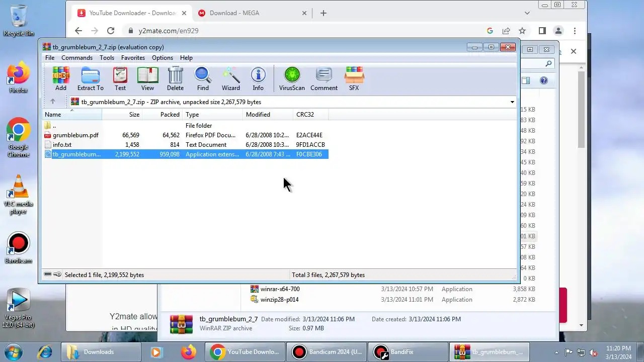Image resolution: width=644 pixels, height=362 pixels.
Task: Add a Comment to the archive
Action: [324, 79]
